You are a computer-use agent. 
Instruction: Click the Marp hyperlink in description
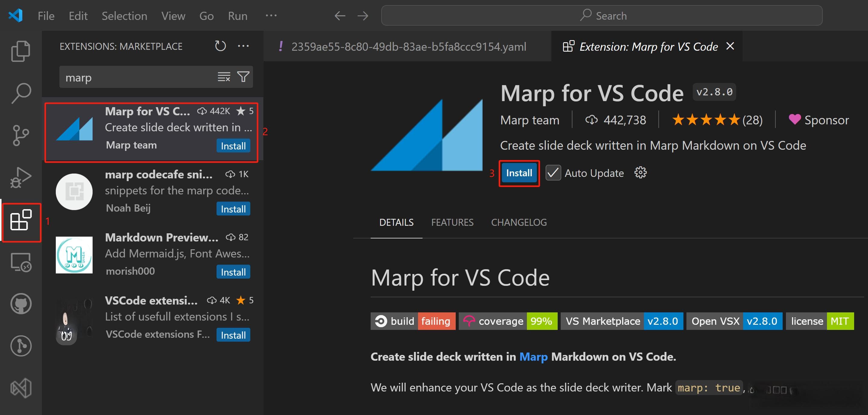[534, 356]
